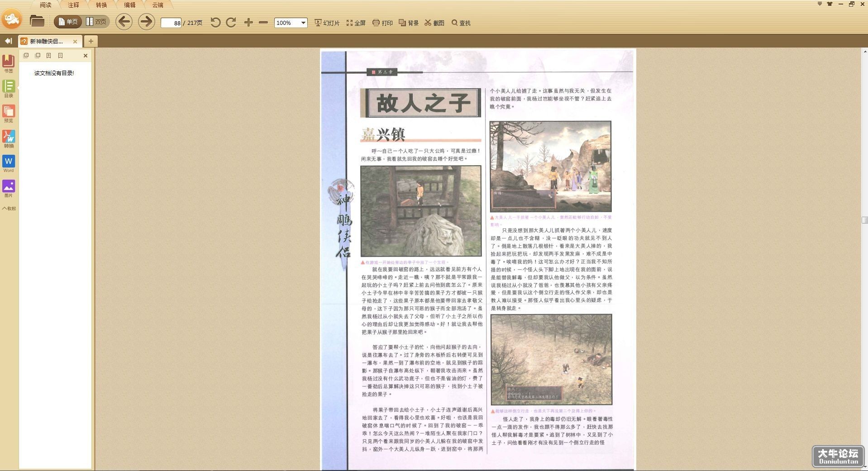Go to the next page arrow

pyautogui.click(x=146, y=22)
